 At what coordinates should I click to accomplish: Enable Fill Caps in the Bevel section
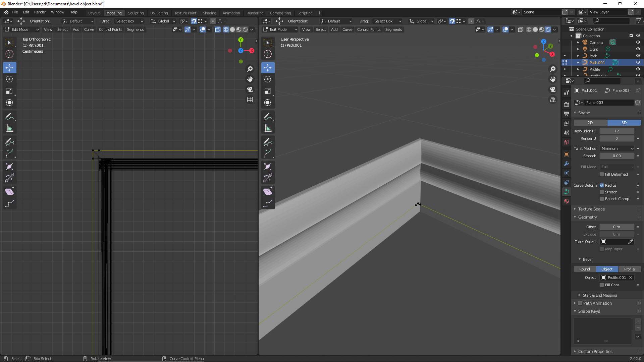click(602, 285)
